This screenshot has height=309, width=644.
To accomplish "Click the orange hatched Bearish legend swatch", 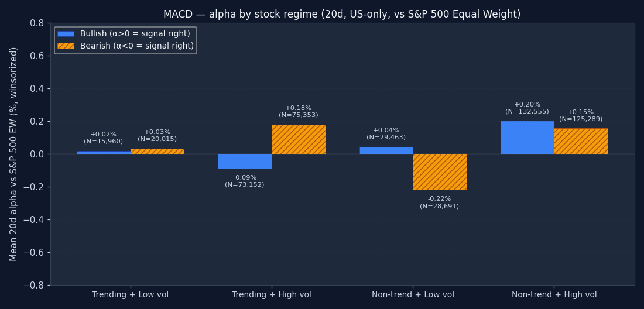I will (x=66, y=46).
